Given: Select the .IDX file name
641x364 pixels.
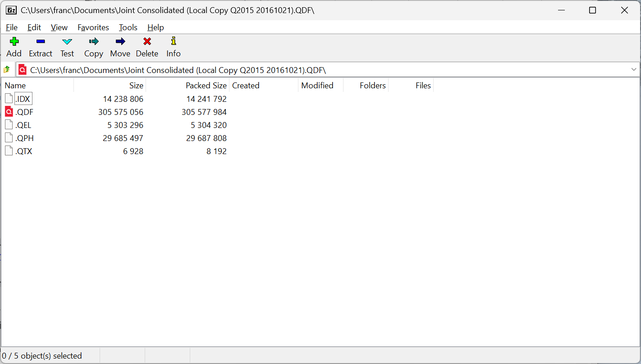Looking at the screenshot, I should pos(23,99).
